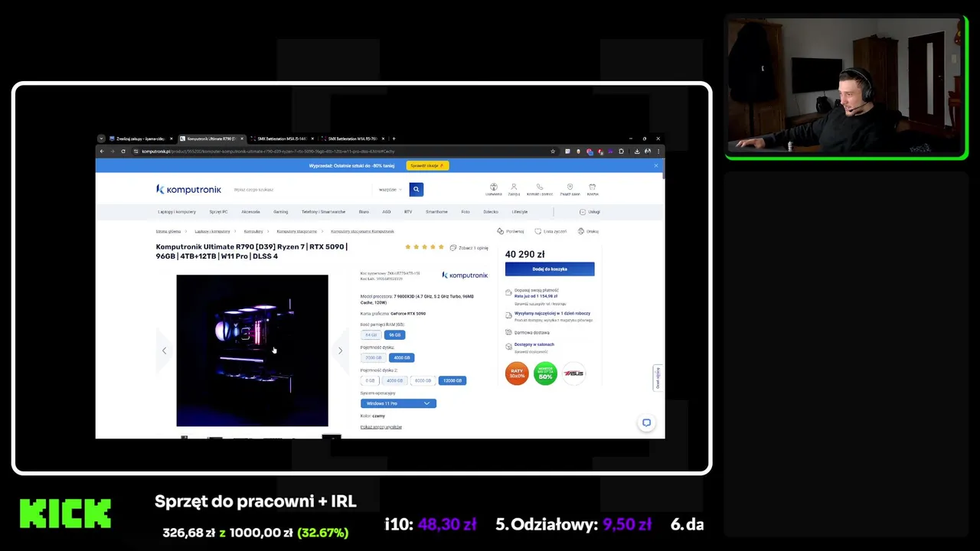Click browser reload button
The image size is (980, 551).
(x=123, y=152)
